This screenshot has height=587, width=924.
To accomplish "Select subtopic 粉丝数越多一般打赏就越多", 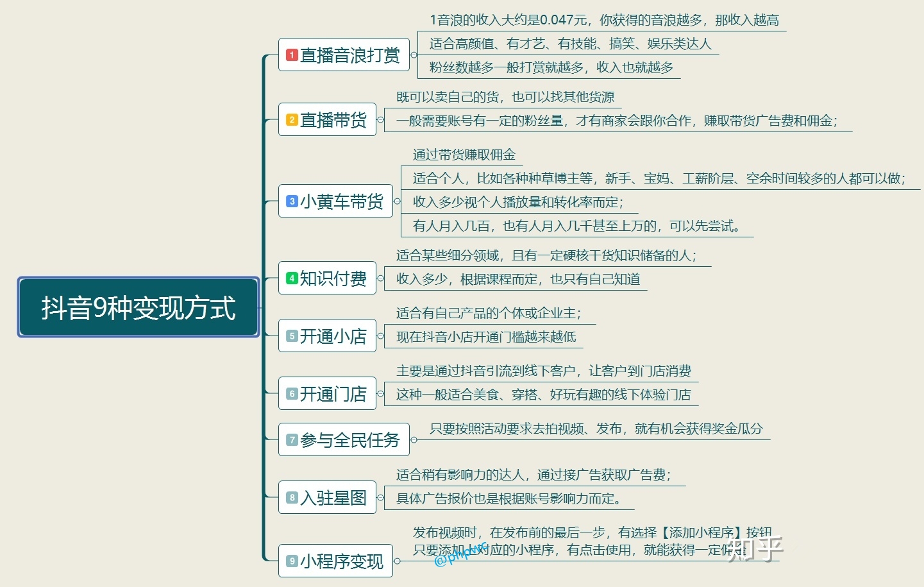I will point(551,68).
